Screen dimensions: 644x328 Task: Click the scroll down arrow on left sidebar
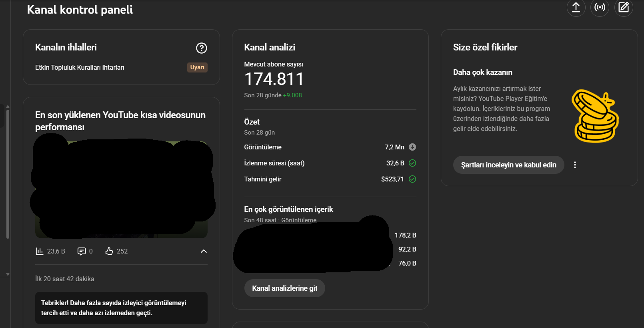(x=8, y=274)
